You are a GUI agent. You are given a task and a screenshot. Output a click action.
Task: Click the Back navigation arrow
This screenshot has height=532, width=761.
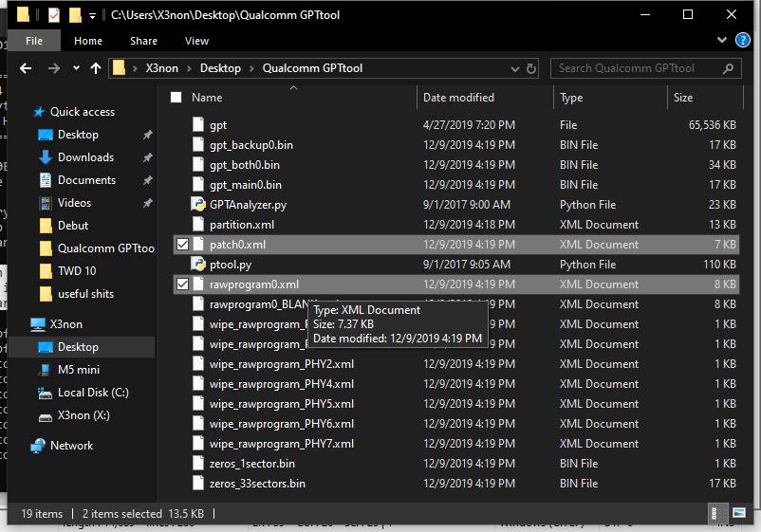point(26,68)
